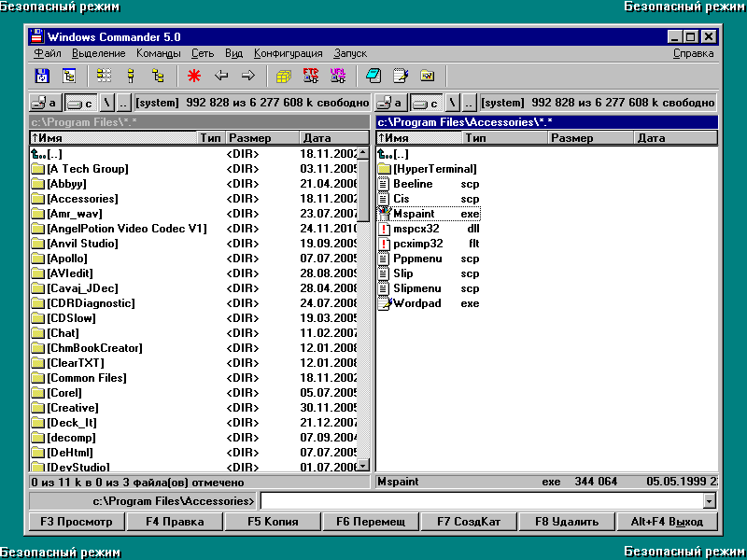Open the directory tree toolbar icon
747x560 pixels.
[x=69, y=76]
